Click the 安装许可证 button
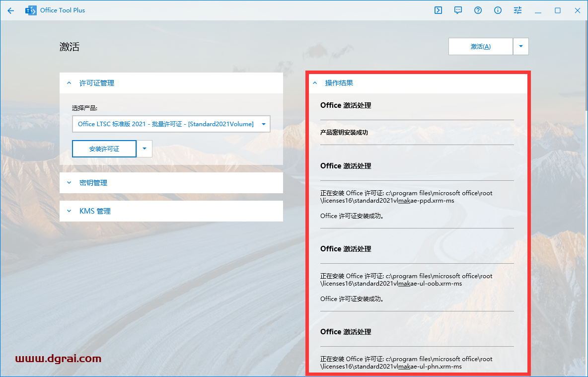Viewport: 588px width, 377px height. [104, 149]
